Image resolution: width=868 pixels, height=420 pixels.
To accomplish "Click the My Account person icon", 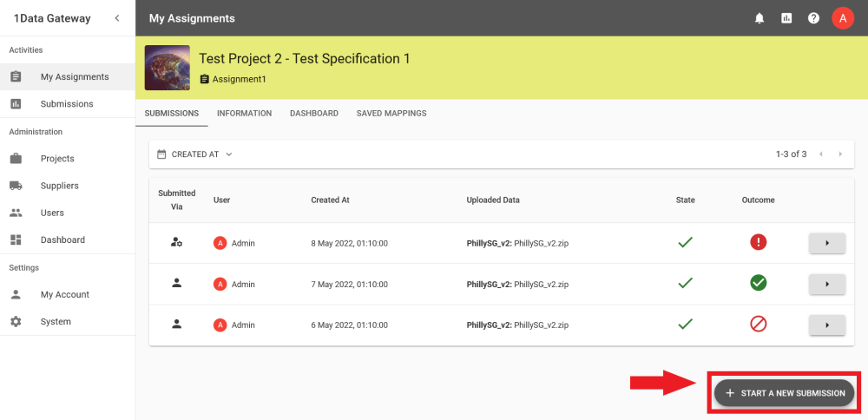I will click(x=16, y=295).
